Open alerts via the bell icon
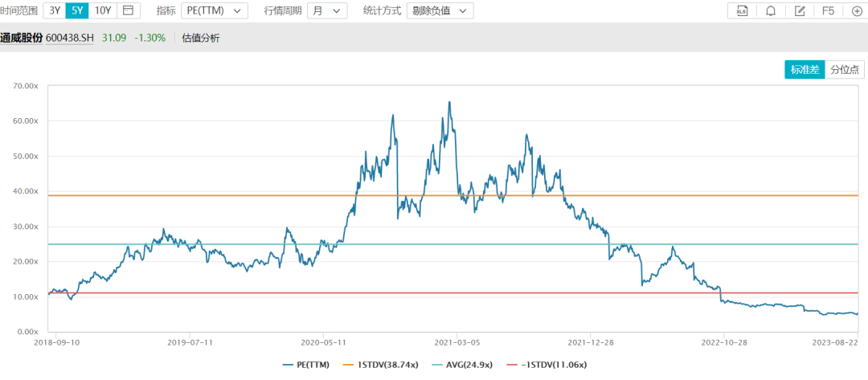Screen dimensions: 868x380 (771, 10)
